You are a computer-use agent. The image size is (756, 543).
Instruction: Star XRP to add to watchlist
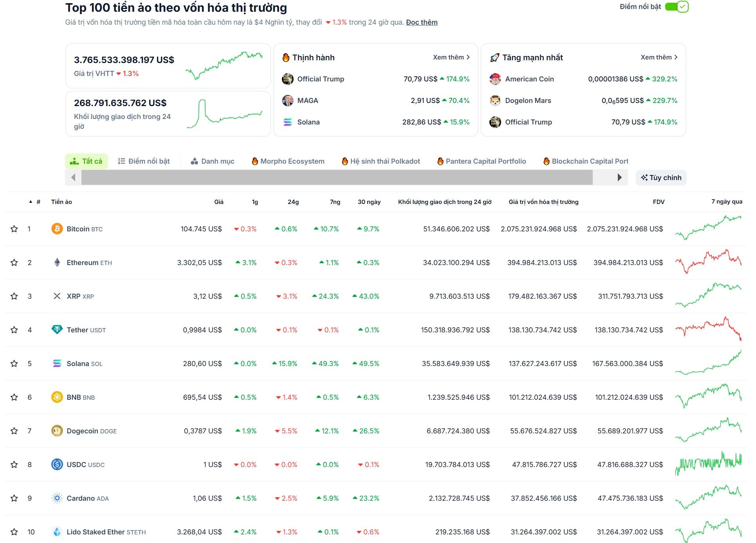click(14, 296)
